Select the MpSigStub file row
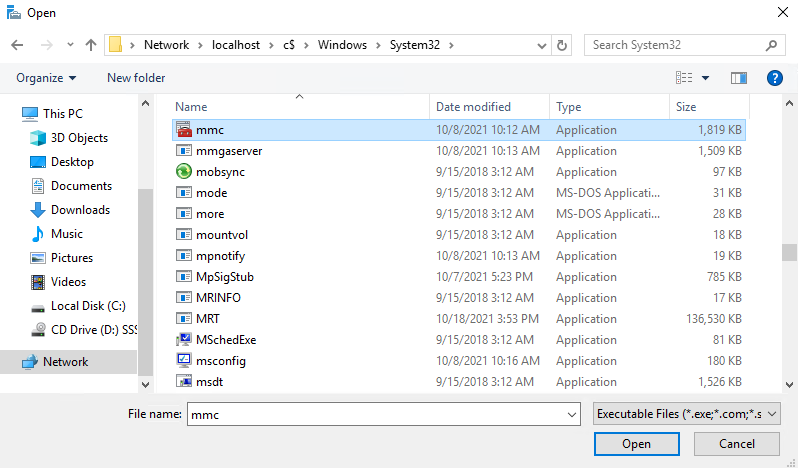798x468 pixels. coord(459,276)
